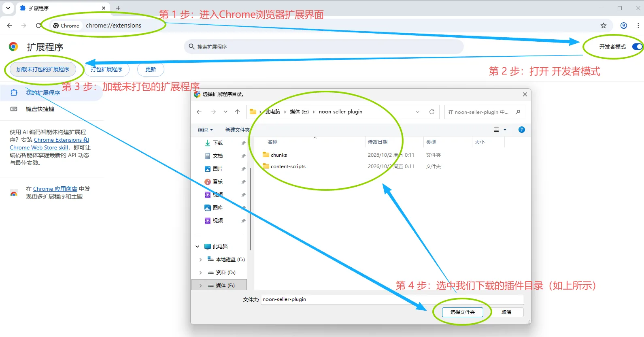Expand the 资料 (D:) drive node
This screenshot has width=644, height=337.
click(x=201, y=273)
